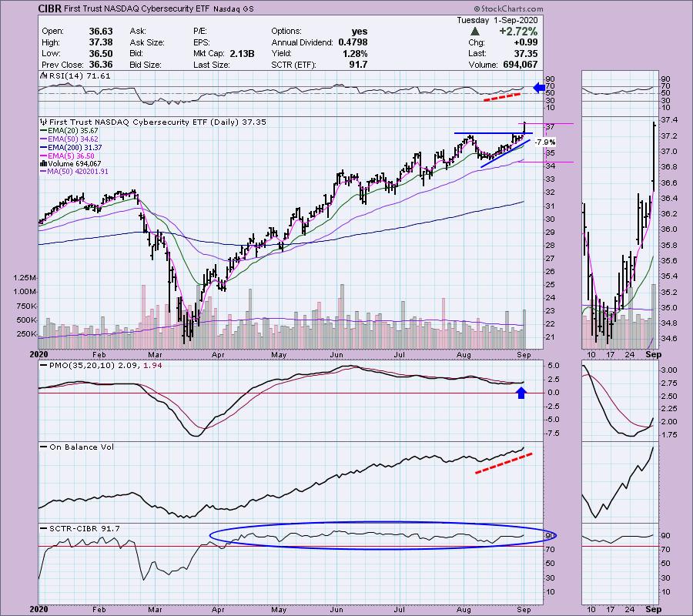The image size is (693, 616).
Task: Click the P/E: label
Action: (201, 32)
